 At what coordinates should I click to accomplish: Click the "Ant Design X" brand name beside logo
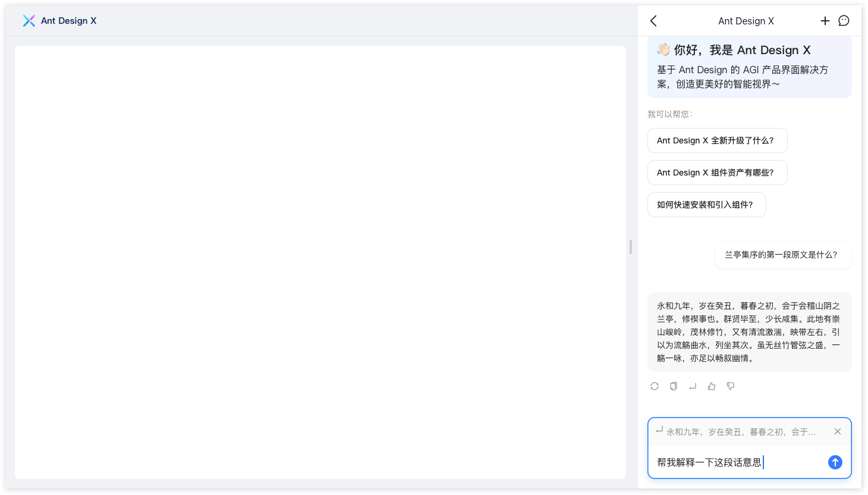pos(68,21)
